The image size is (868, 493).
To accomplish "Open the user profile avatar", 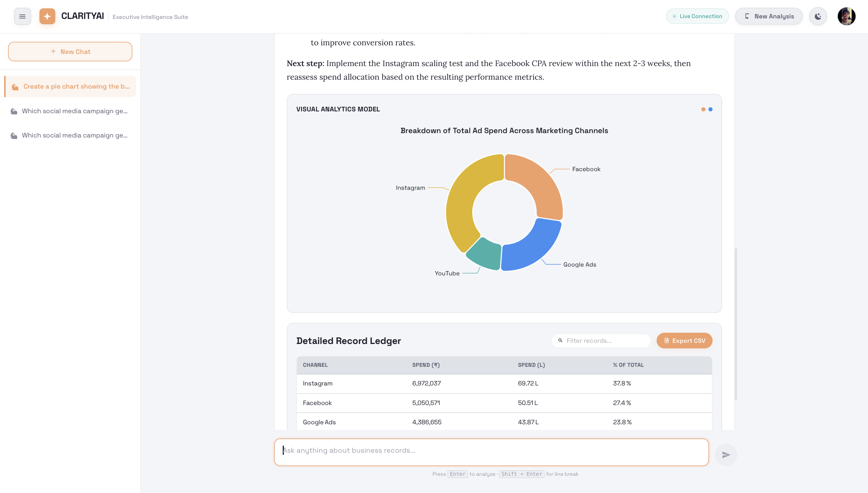I will pyautogui.click(x=846, y=16).
